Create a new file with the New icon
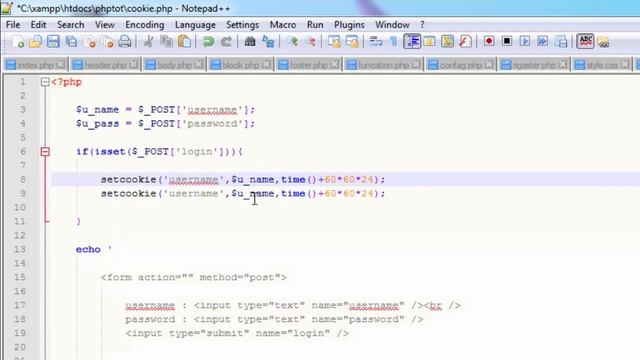This screenshot has height=360, width=640. [x=18, y=42]
